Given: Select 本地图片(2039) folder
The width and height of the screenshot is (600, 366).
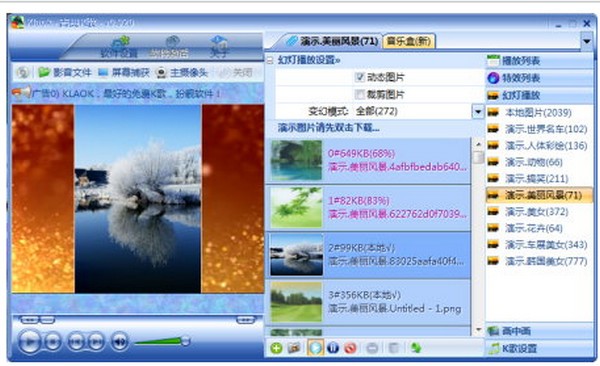Looking at the screenshot, I should [x=538, y=112].
